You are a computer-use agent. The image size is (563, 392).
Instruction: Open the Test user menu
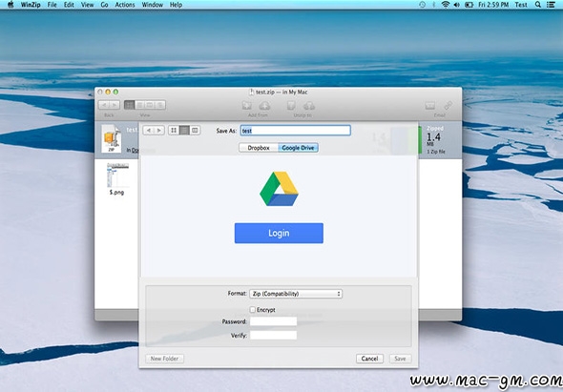pyautogui.click(x=521, y=5)
